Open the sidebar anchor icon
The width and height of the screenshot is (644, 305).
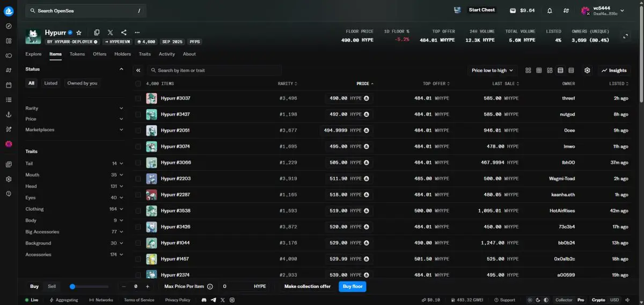(x=9, y=114)
